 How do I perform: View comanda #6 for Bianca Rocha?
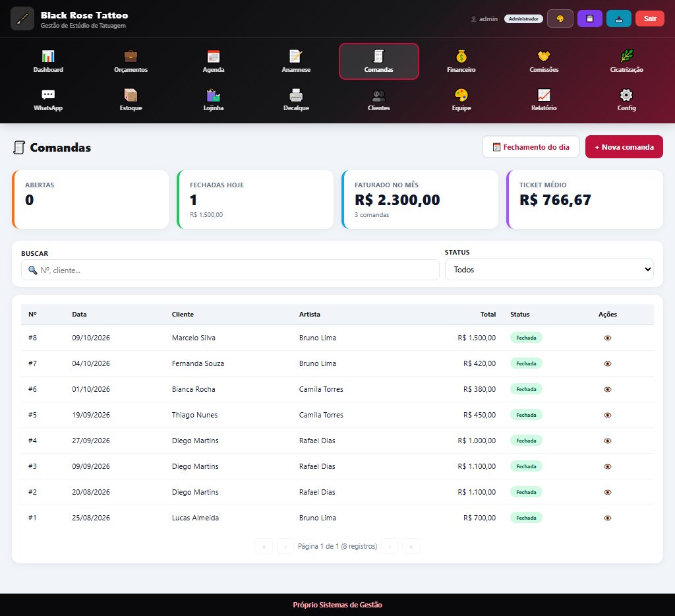pos(607,389)
